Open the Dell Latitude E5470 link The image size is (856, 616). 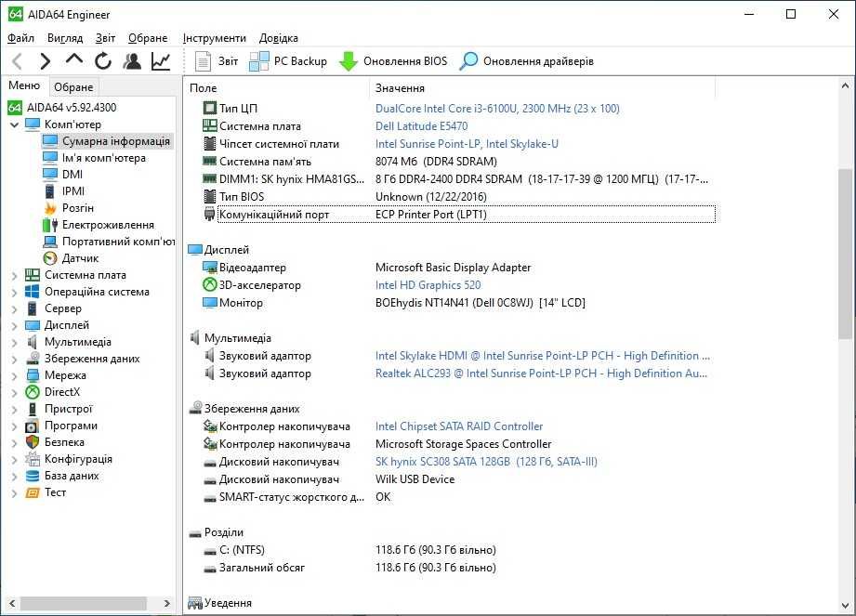click(x=421, y=126)
